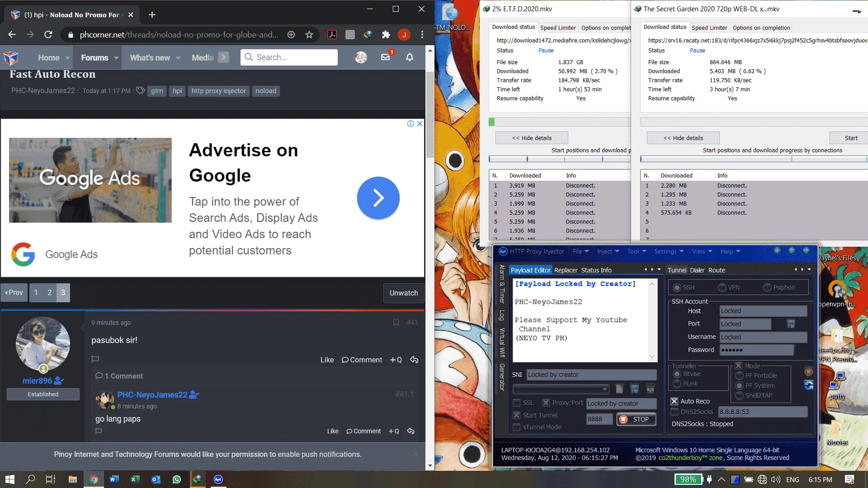Click the forum Search field
Image resolution: width=868 pixels, height=488 pixels.
(x=289, y=57)
